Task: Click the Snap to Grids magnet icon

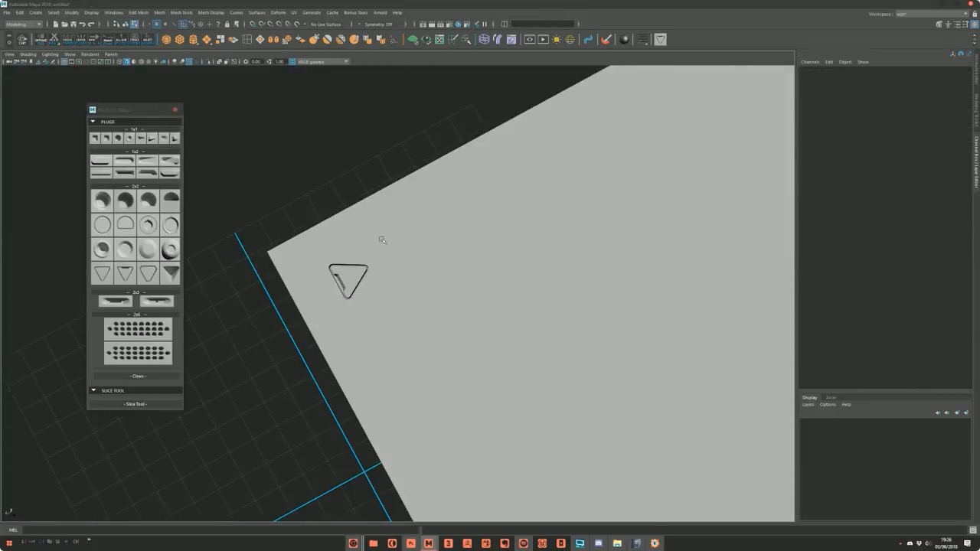Action: pyautogui.click(x=252, y=24)
